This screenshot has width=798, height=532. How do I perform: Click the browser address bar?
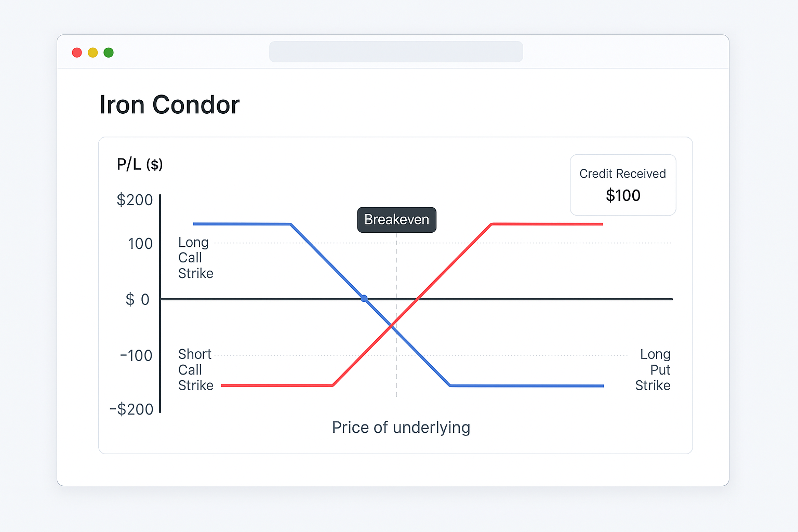pos(396,52)
